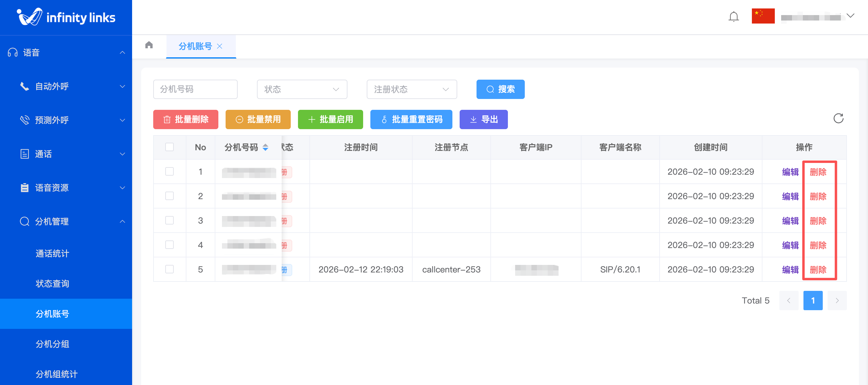Open the 状态 dropdown filter
868x385 pixels.
coord(302,89)
